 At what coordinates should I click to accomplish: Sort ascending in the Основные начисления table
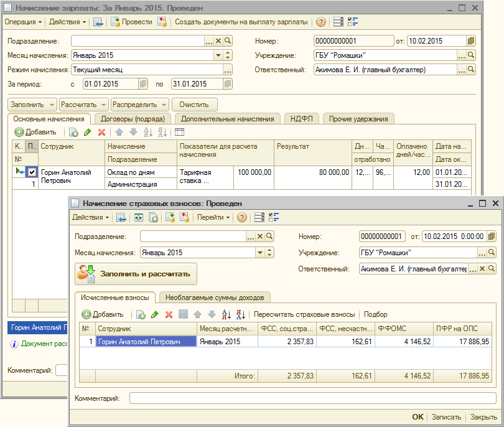[x=148, y=132]
